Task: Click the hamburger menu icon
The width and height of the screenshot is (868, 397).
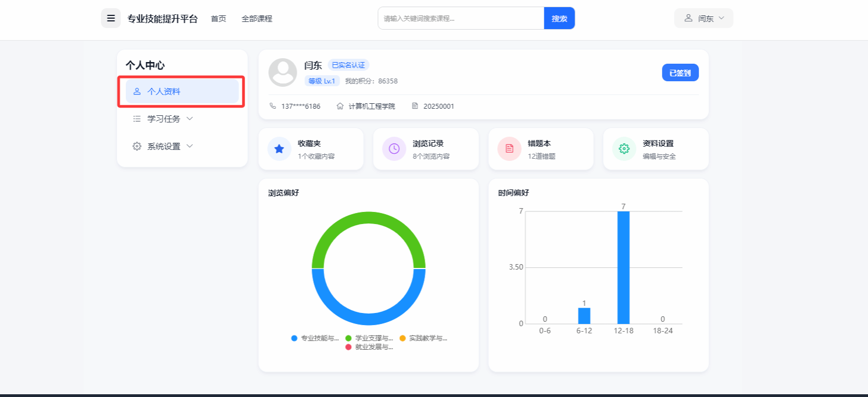Action: (x=110, y=18)
